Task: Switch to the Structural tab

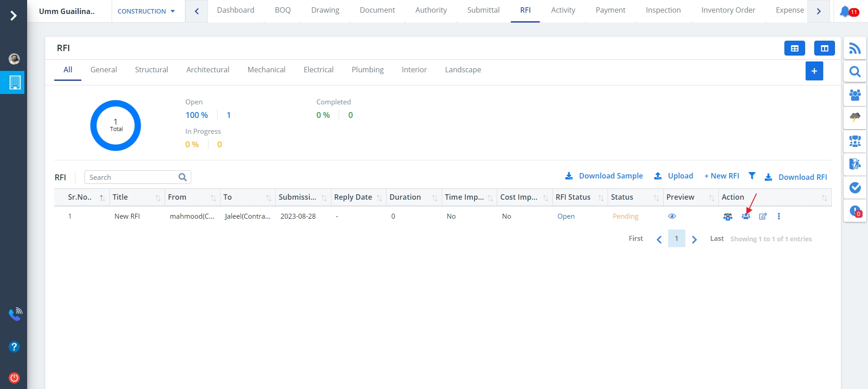Action: (151, 70)
